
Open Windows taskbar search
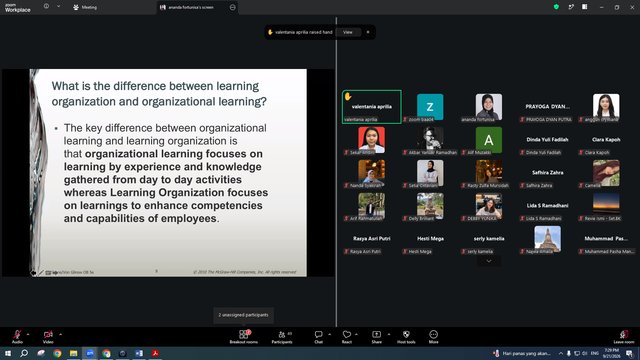(24, 353)
